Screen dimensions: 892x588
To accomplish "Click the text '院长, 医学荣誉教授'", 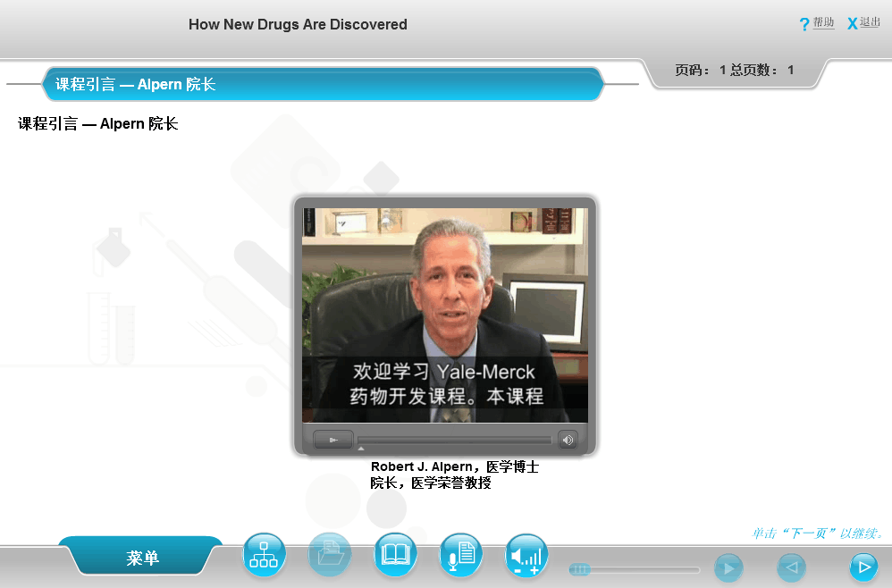I will pyautogui.click(x=431, y=483).
